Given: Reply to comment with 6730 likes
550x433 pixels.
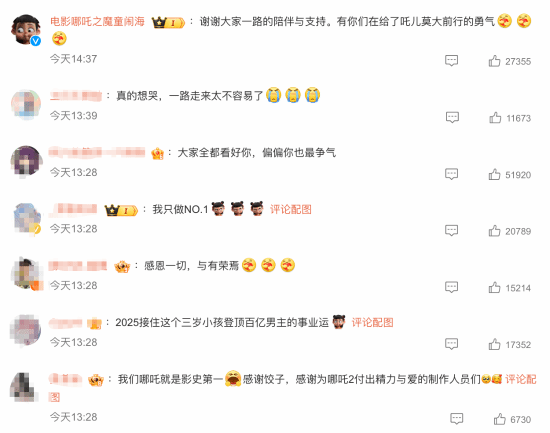Looking at the screenshot, I should click(457, 419).
